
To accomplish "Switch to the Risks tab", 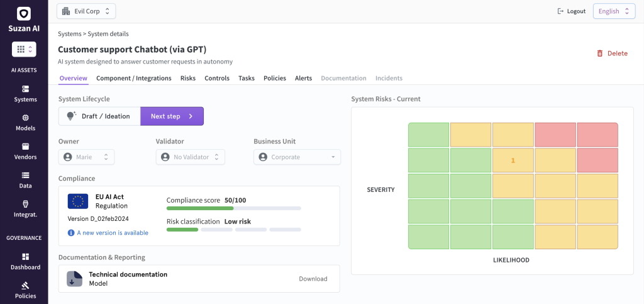I will tap(188, 79).
